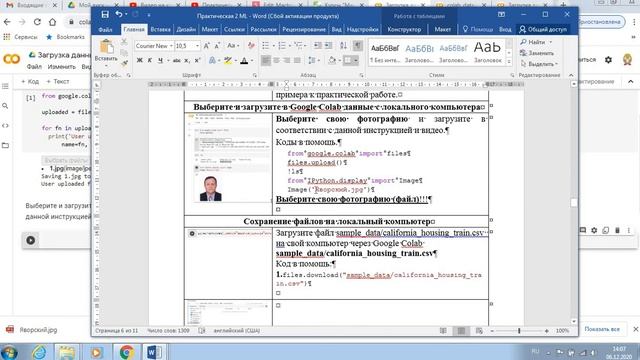Open the Aa change case dropdown
The image size is (640, 360).
(233, 46)
